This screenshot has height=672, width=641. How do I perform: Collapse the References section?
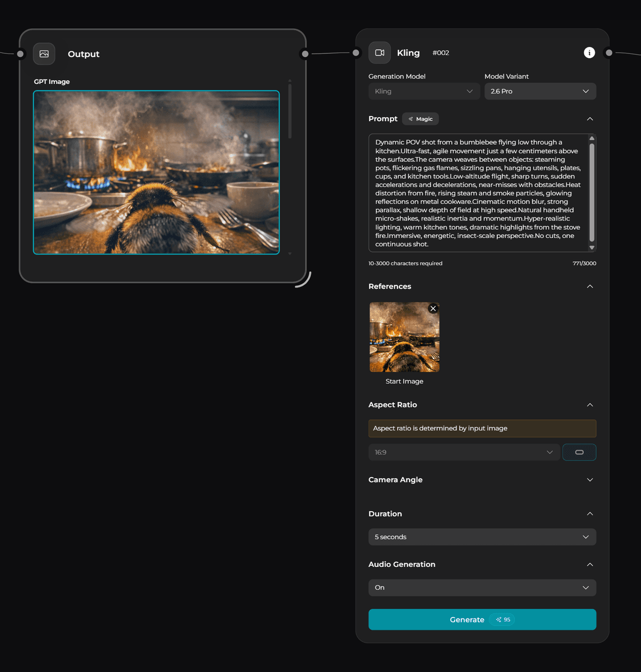(x=590, y=286)
